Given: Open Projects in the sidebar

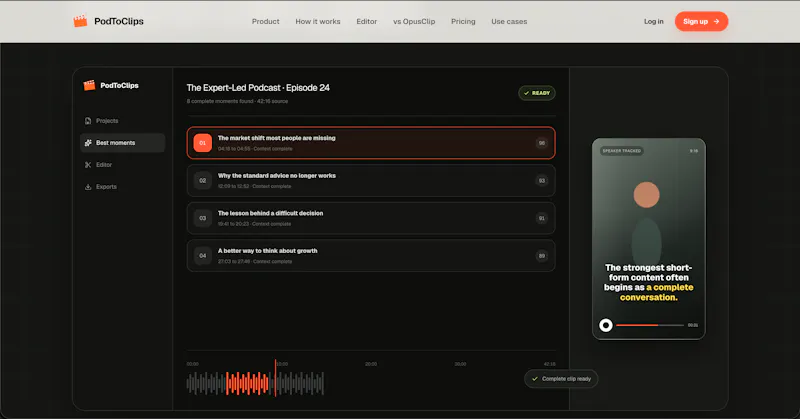Looking at the screenshot, I should click(x=107, y=121).
